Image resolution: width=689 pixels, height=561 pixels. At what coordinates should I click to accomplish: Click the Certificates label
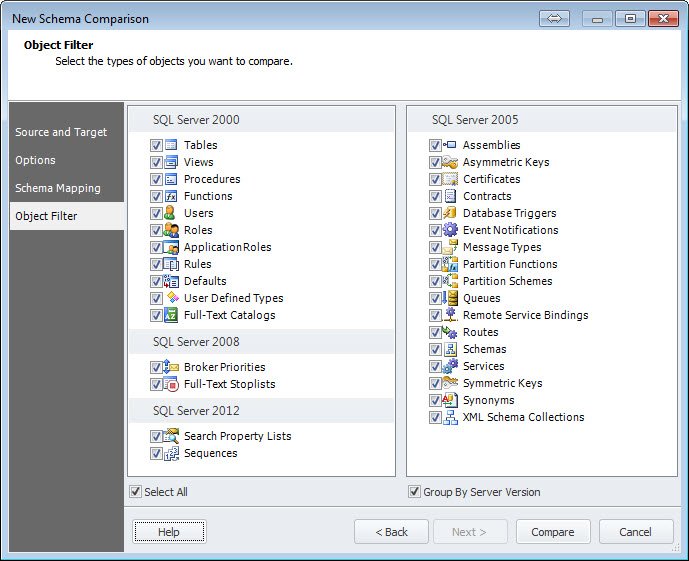(x=492, y=179)
